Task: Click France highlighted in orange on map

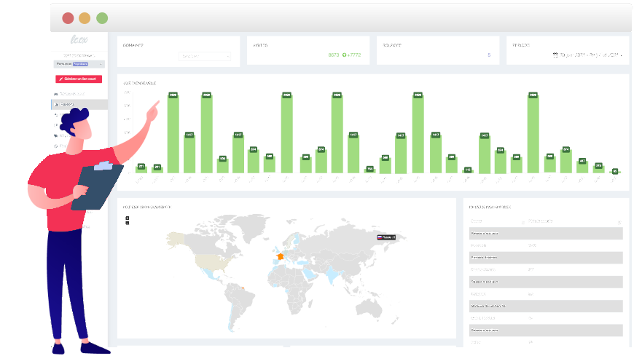Action: [281, 256]
